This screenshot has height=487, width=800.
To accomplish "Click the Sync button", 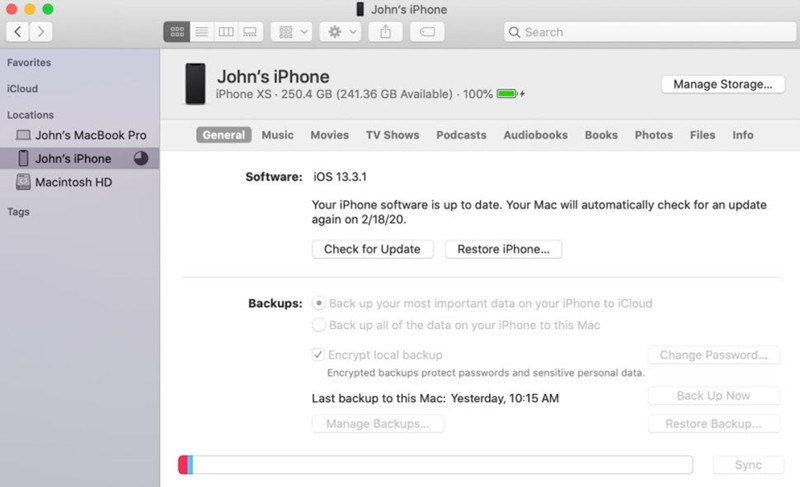I will point(748,465).
